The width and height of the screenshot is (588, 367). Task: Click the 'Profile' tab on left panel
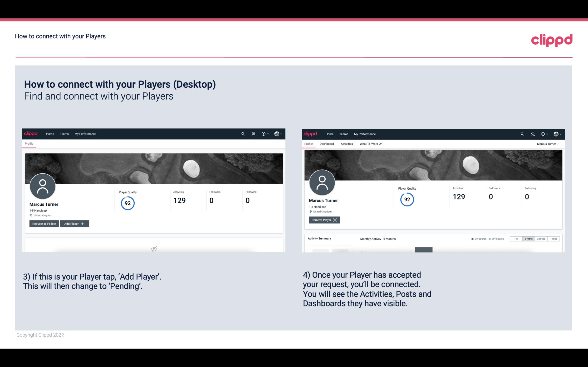29,143
